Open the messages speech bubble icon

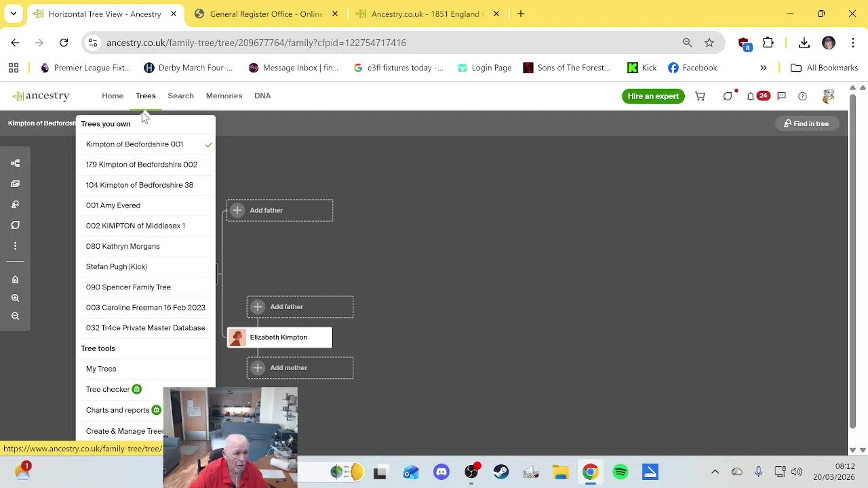click(x=781, y=96)
